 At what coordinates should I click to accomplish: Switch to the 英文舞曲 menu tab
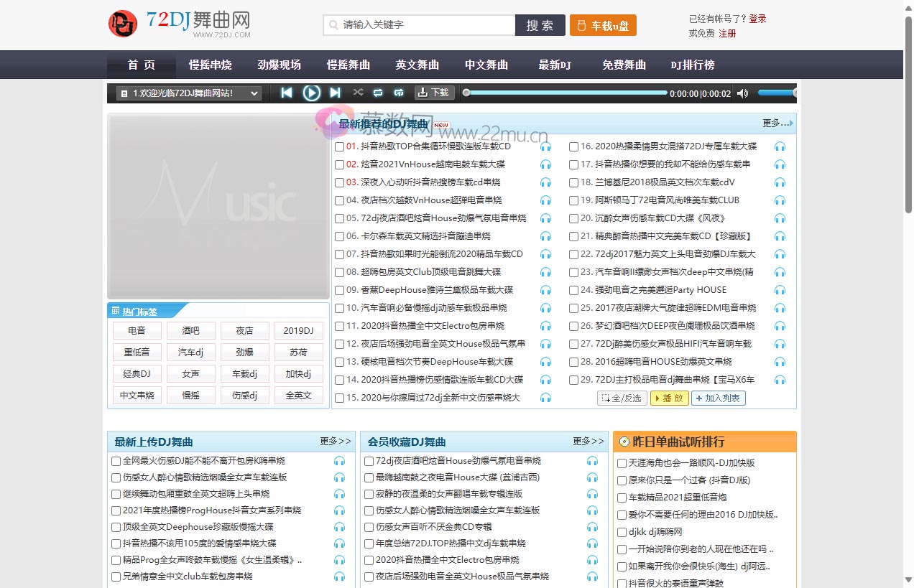[x=417, y=64]
